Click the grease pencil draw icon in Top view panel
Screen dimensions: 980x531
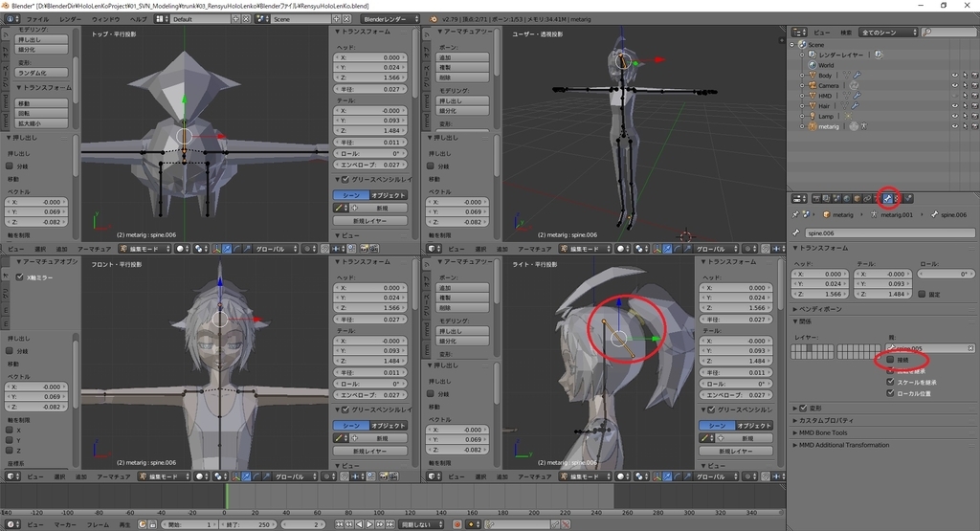click(340, 208)
